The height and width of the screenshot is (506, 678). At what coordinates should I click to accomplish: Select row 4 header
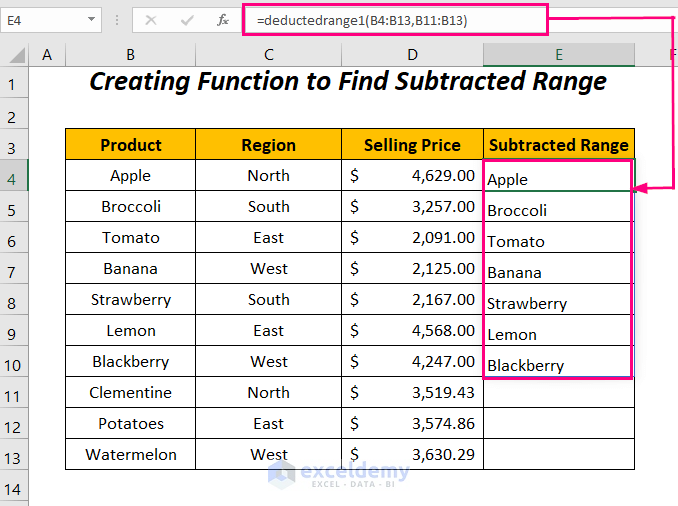(x=13, y=175)
